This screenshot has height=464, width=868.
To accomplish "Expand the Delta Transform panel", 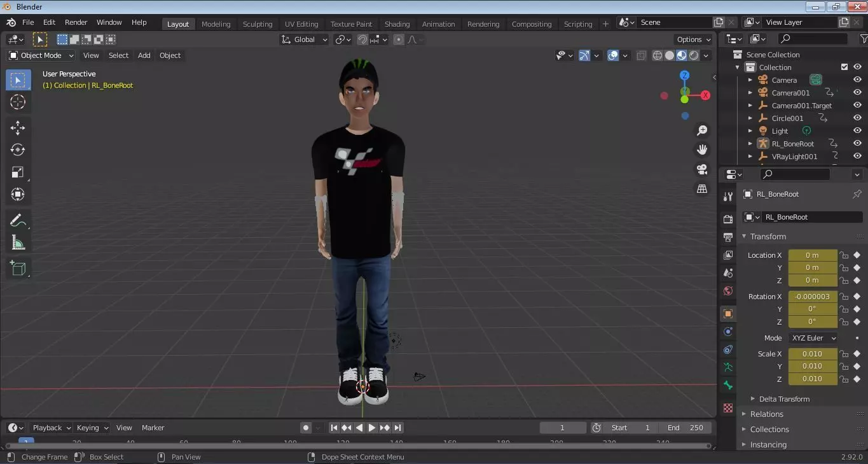I will 784,399.
